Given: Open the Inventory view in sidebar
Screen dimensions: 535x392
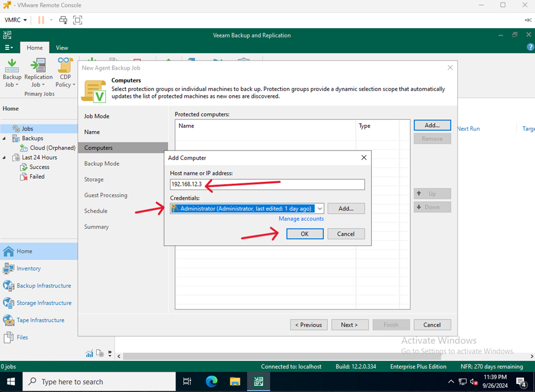Looking at the screenshot, I should [28, 269].
